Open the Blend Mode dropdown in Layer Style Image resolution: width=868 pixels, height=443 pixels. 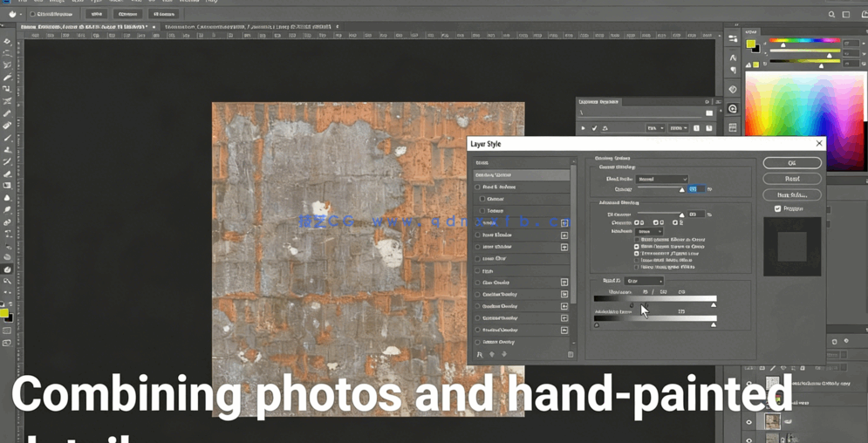click(x=662, y=179)
